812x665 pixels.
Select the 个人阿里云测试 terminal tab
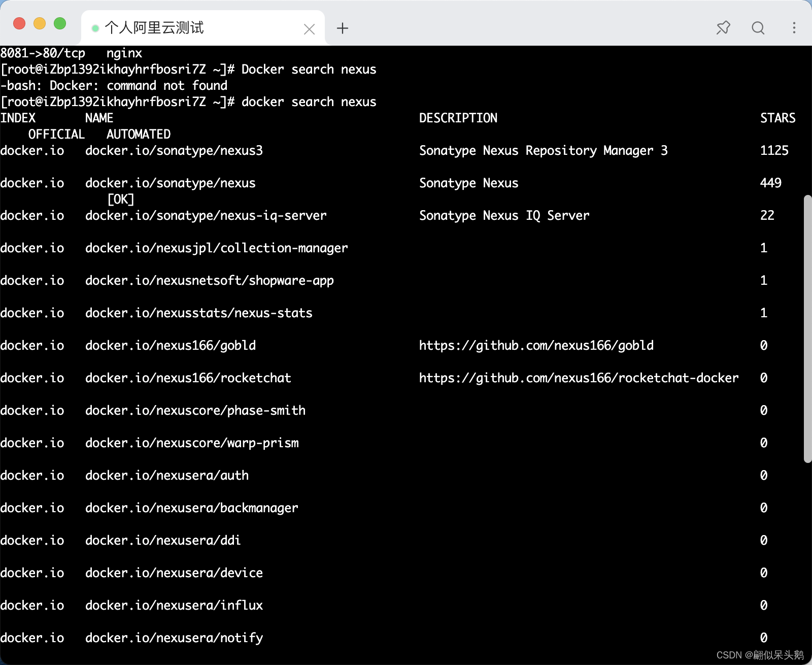(x=203, y=27)
